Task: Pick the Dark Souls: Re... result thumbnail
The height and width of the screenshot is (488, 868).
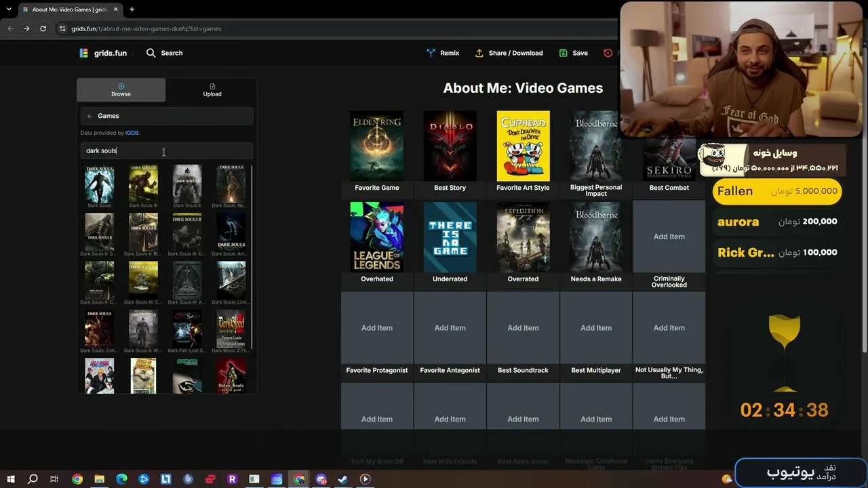Action: coord(231,184)
